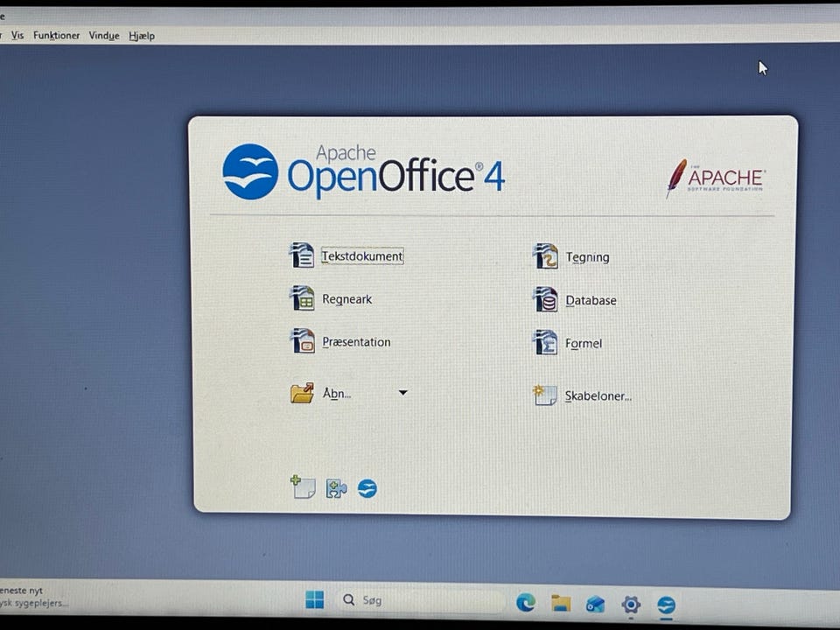The image size is (840, 630).
Task: Expand the recent documents arrow beside Åbn
Action: (403, 393)
